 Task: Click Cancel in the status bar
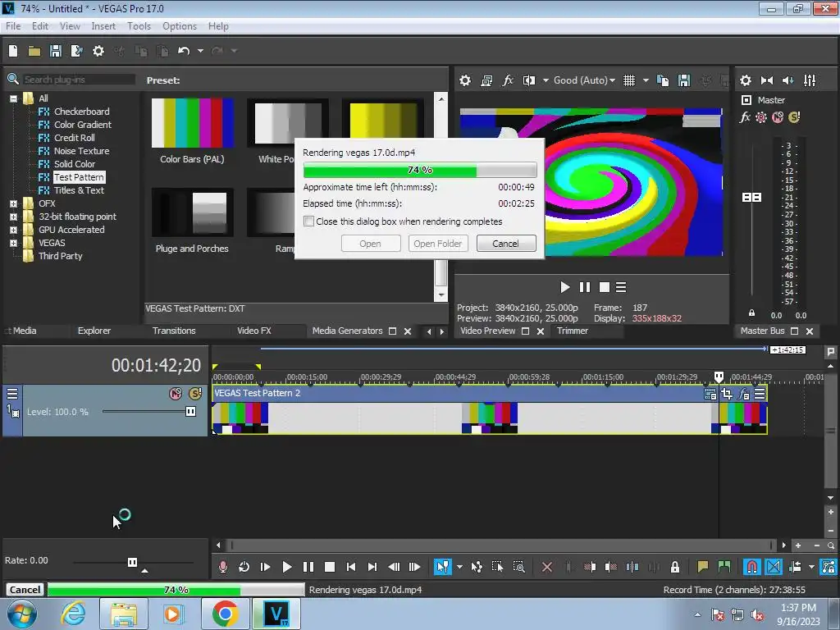coord(25,590)
